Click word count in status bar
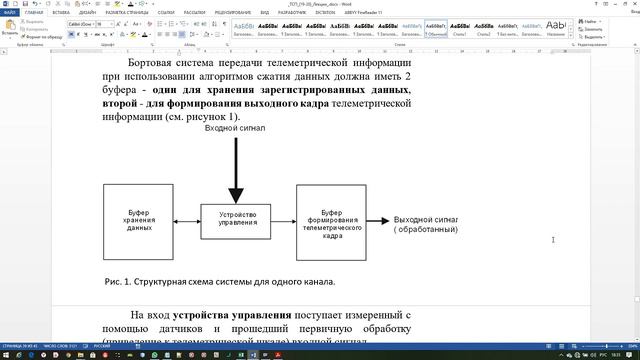 tap(60, 346)
